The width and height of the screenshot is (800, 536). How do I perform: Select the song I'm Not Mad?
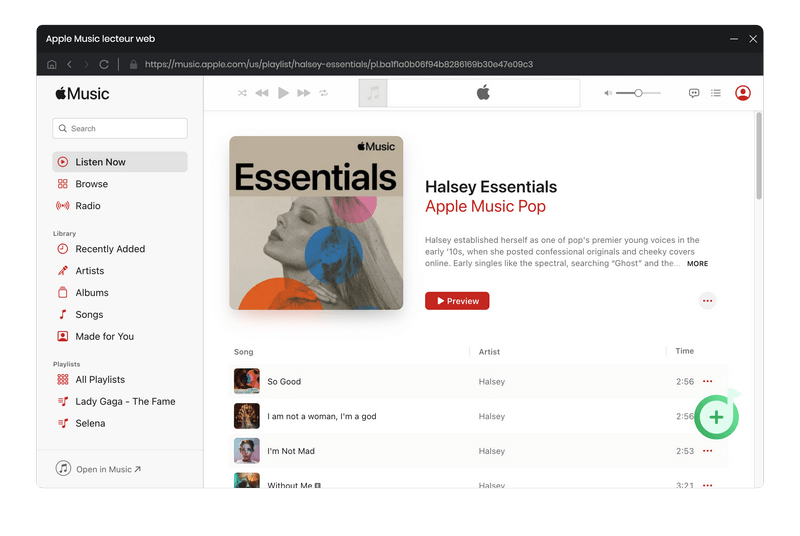[291, 451]
